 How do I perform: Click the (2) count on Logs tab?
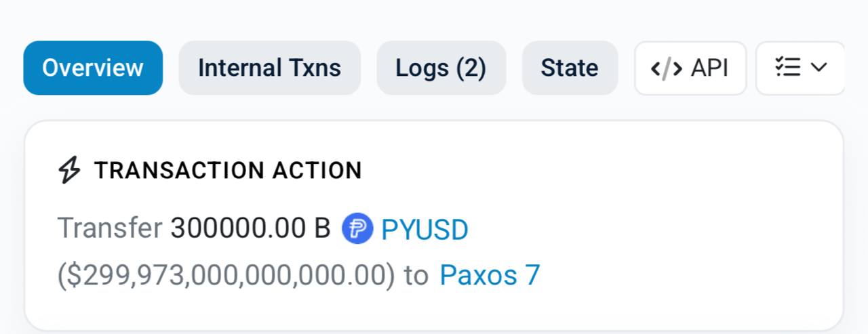pyautogui.click(x=471, y=68)
